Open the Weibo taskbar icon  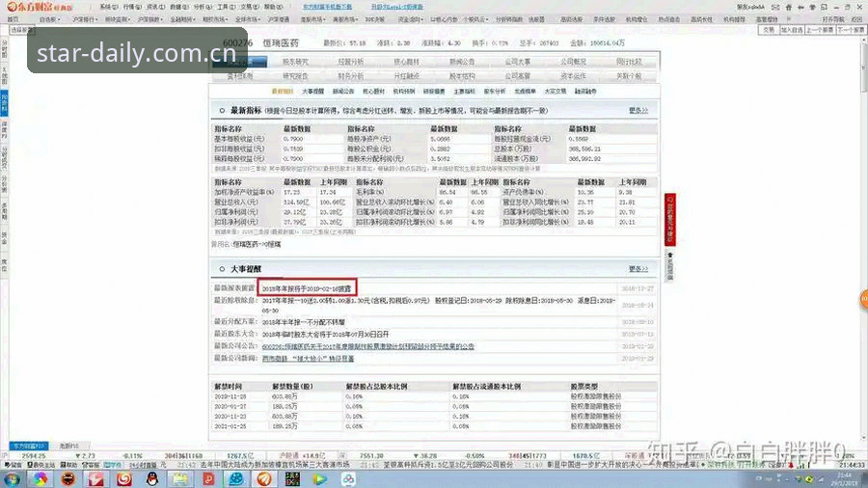[x=124, y=479]
